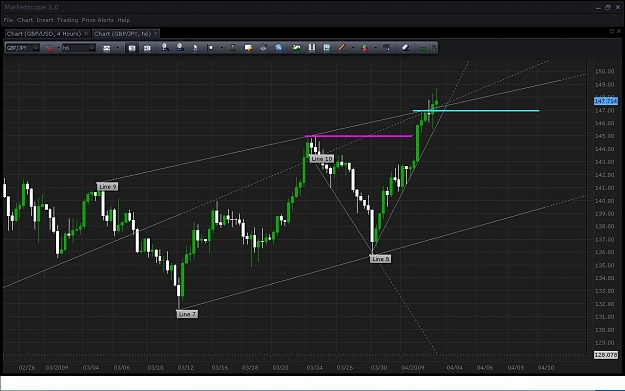625x391 pixels.
Task: Close the GBP/JPY h6 chart tab
Action: pyautogui.click(x=156, y=34)
